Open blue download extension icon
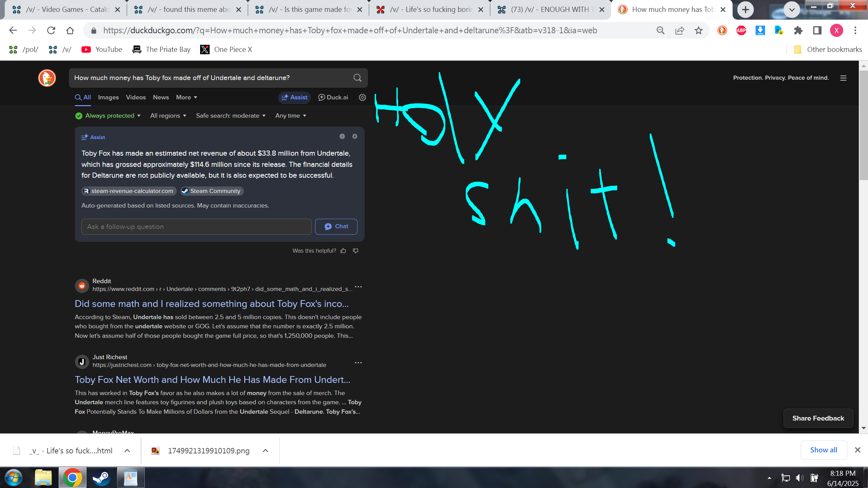This screenshot has height=488, width=868. pyautogui.click(x=760, y=31)
